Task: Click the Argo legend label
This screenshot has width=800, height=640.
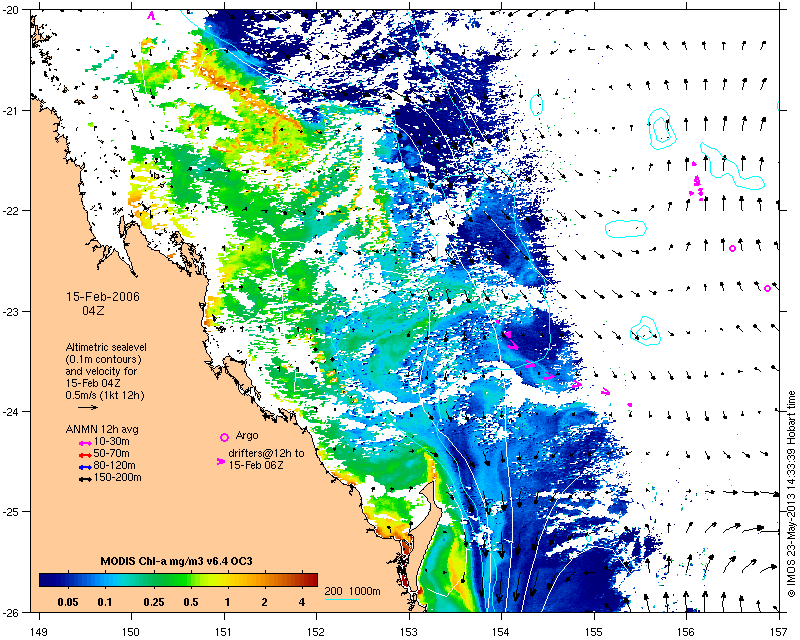Action: click(247, 436)
